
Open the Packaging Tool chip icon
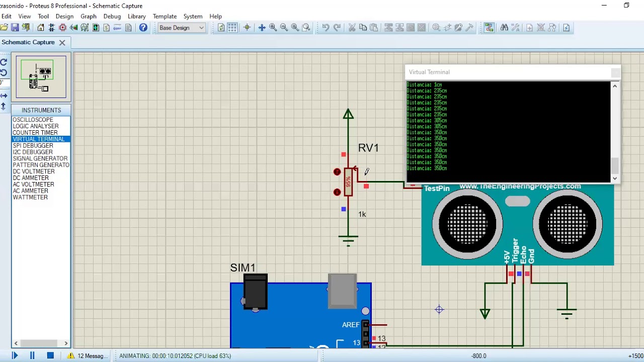point(458,28)
